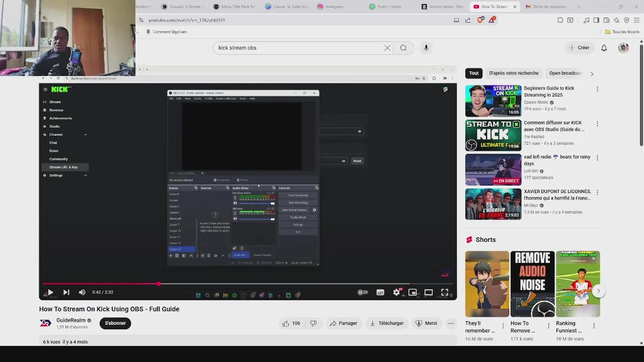Enable theater mode view

[x=429, y=292]
